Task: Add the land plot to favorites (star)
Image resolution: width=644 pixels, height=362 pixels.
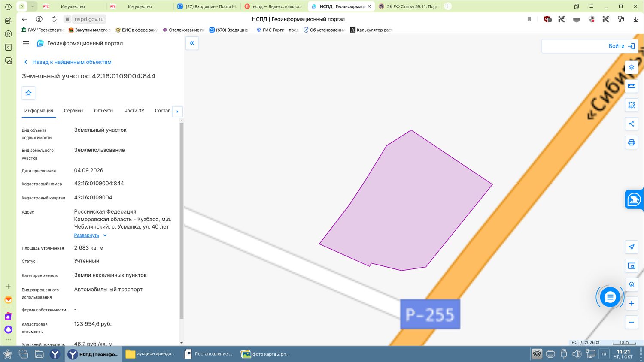Action: pyautogui.click(x=29, y=93)
